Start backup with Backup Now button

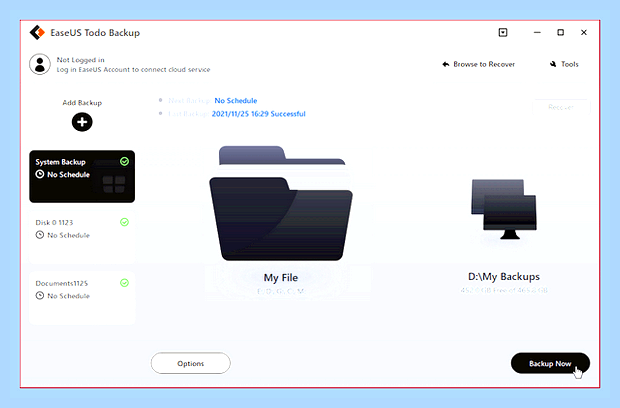pos(550,363)
